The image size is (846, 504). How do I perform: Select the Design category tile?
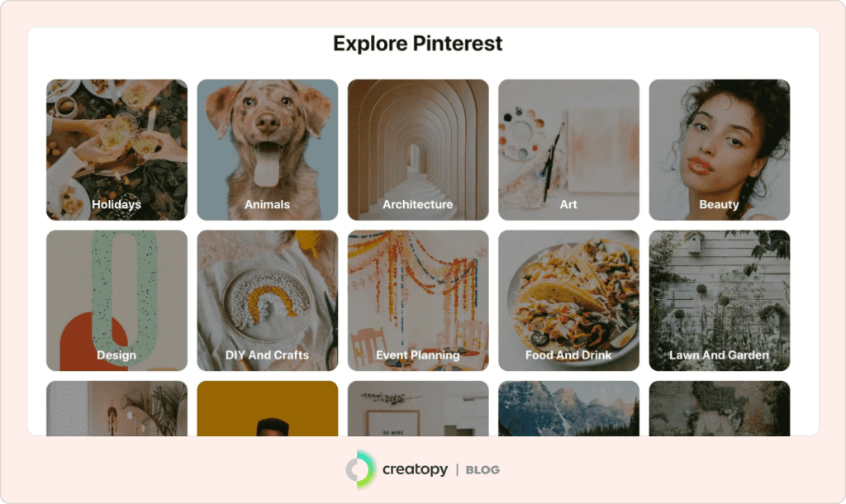click(116, 301)
